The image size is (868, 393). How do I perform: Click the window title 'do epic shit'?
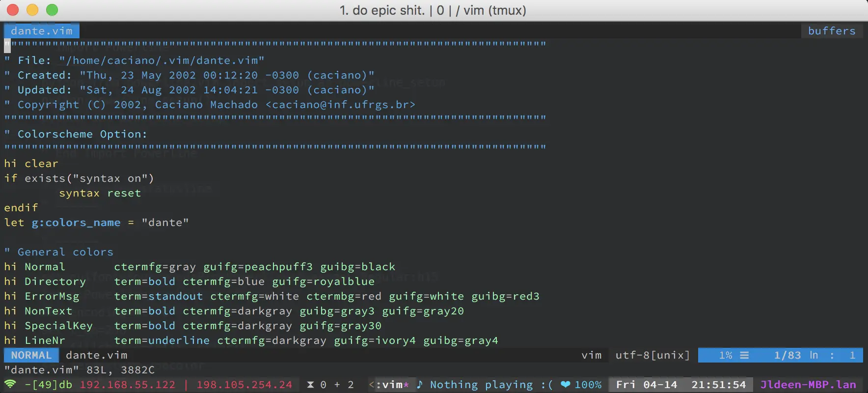click(x=388, y=10)
